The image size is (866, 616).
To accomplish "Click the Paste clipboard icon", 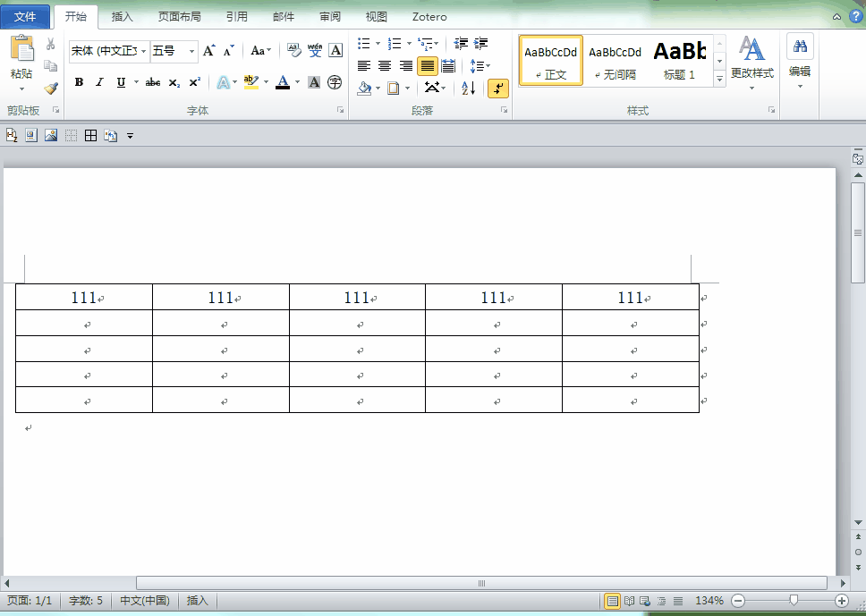I will point(22,48).
